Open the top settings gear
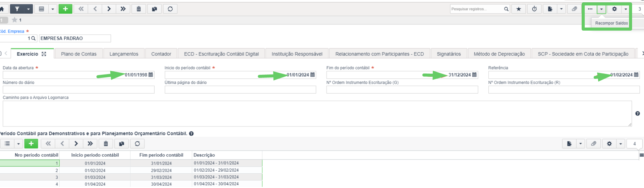644x188 pixels. coord(614,9)
